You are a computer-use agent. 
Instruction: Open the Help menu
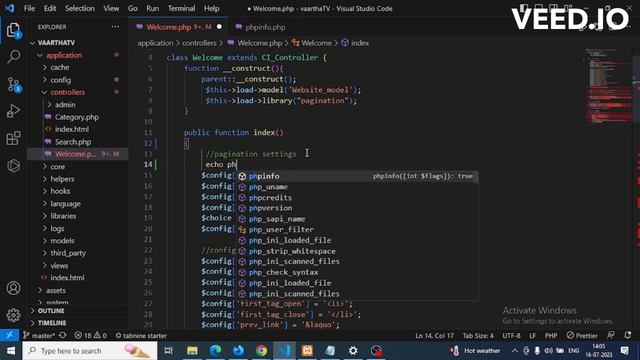pyautogui.click(x=211, y=8)
